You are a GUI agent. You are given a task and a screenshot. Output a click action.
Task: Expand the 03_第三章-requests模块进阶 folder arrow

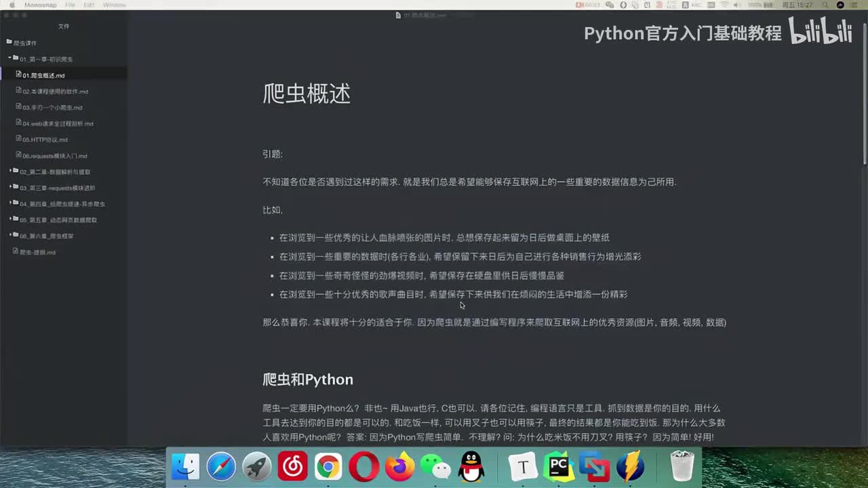tap(10, 186)
